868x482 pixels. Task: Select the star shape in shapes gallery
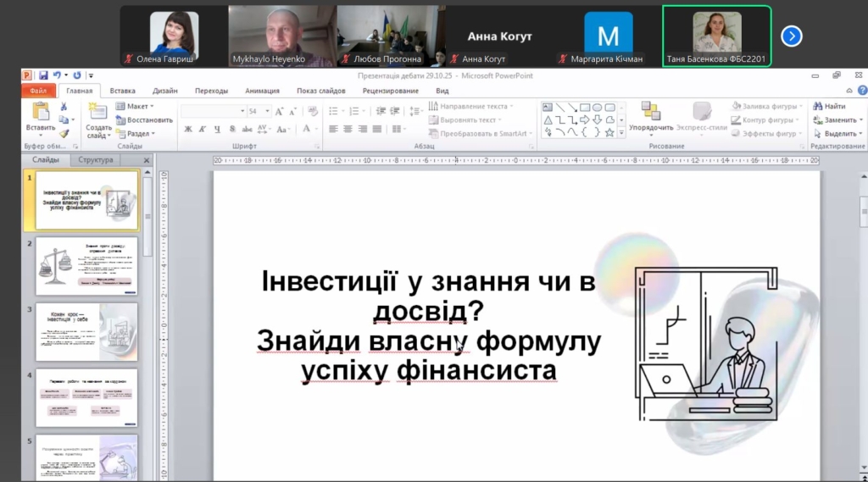pyautogui.click(x=609, y=132)
